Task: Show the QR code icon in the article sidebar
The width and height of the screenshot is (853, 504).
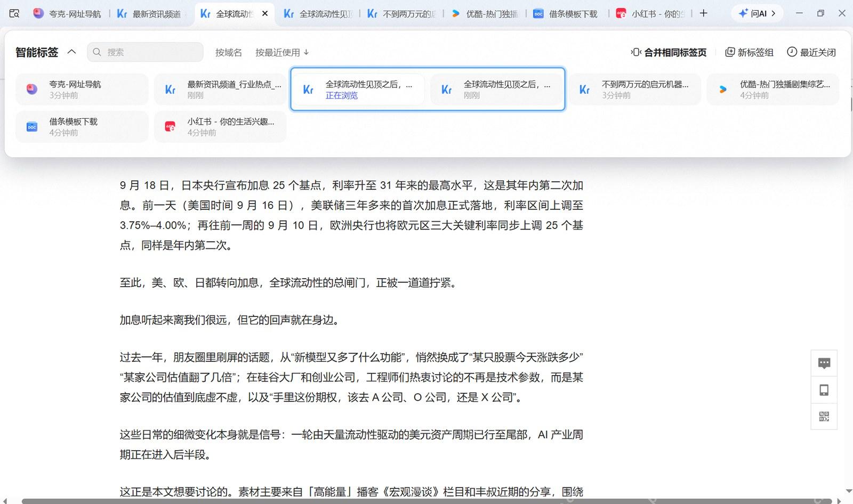Action: [x=824, y=416]
